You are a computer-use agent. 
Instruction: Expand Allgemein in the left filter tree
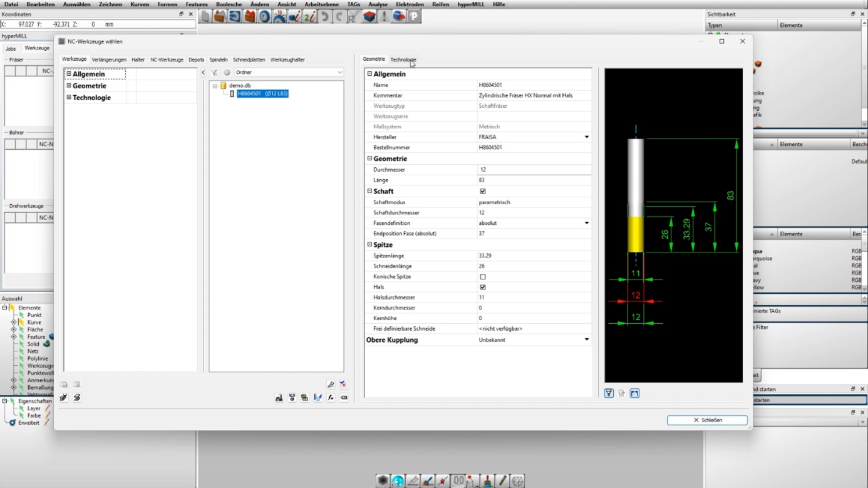click(x=69, y=74)
